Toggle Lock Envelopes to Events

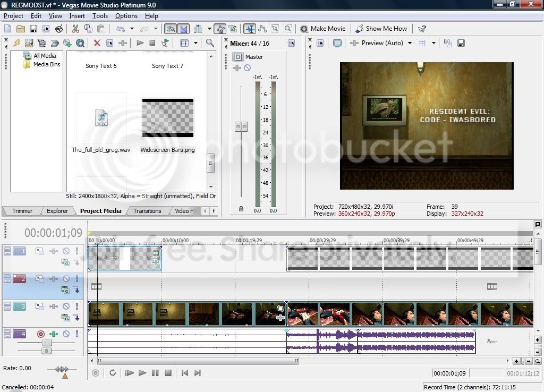point(220,29)
